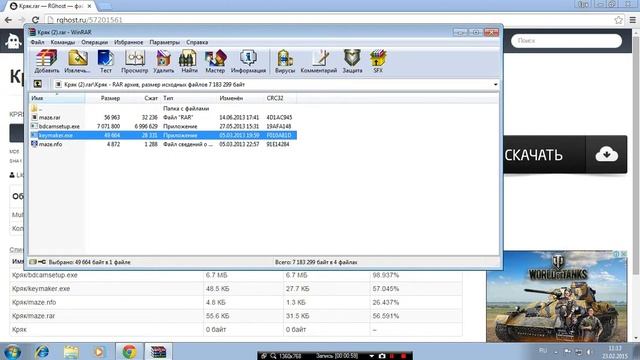This screenshot has height=360, width=640.
Task: Open the Комментарий (Comment) tool
Action: click(319, 61)
